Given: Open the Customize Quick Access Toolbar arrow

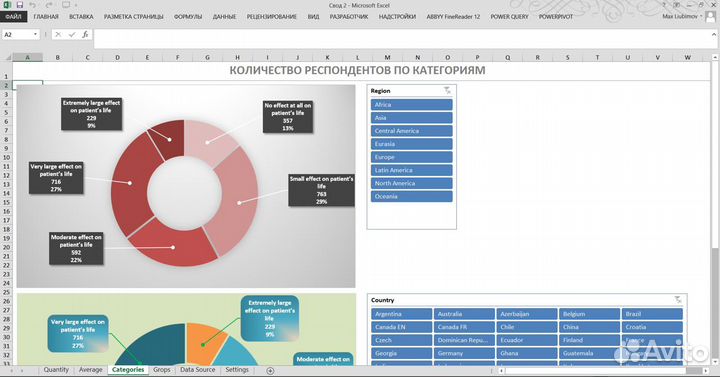Looking at the screenshot, I should [x=76, y=5].
